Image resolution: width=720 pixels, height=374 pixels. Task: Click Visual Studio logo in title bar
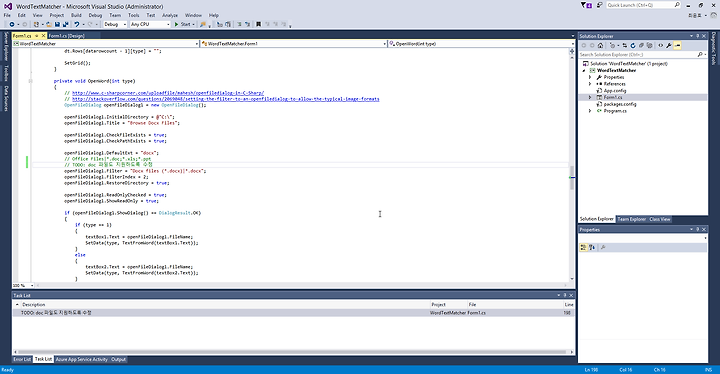coord(8,6)
